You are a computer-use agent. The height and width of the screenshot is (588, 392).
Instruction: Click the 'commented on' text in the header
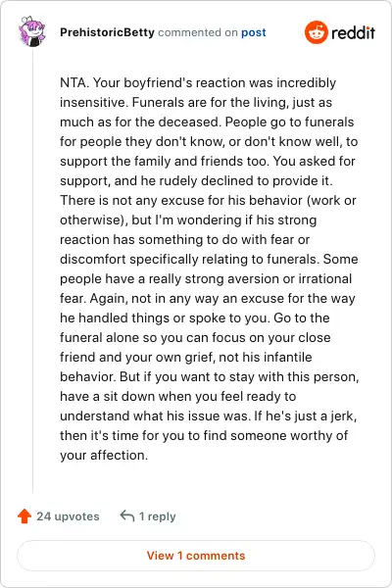[198, 32]
